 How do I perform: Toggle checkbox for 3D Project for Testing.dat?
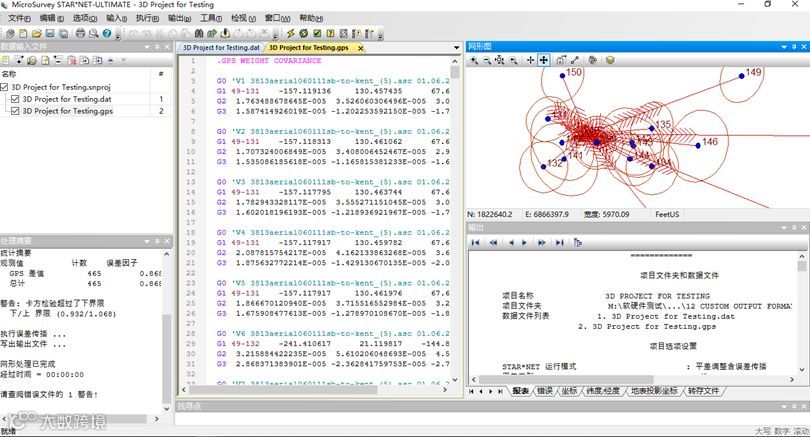15,99
